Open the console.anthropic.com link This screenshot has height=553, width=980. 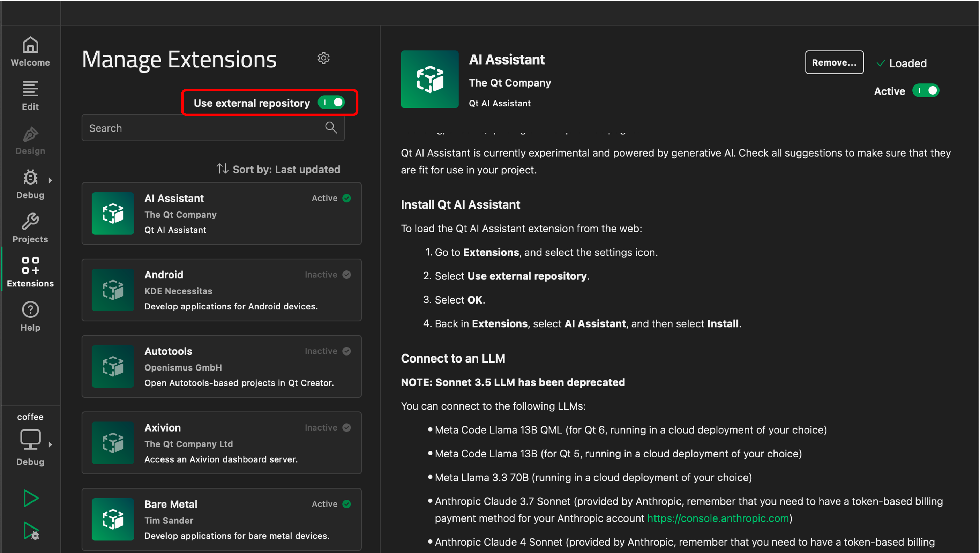(718, 518)
